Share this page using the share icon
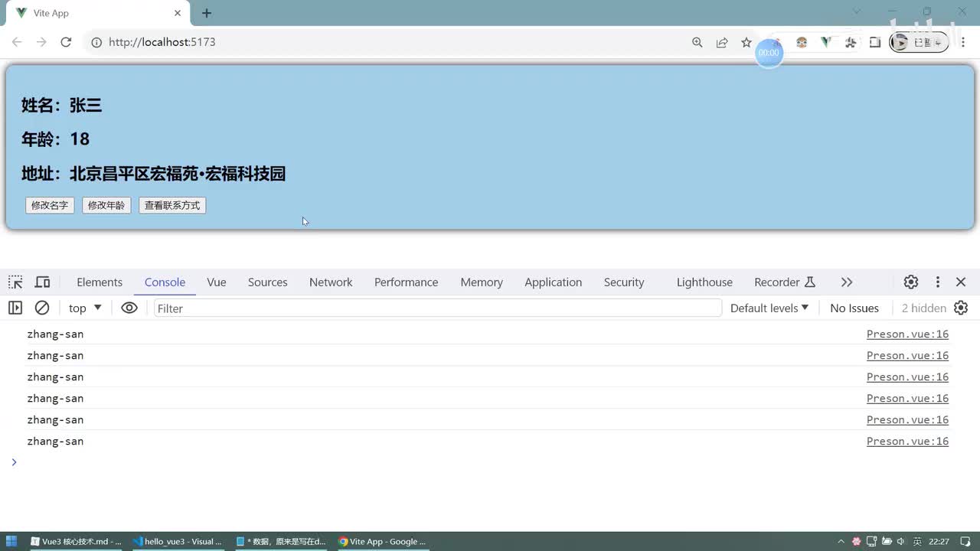 pos(722,42)
